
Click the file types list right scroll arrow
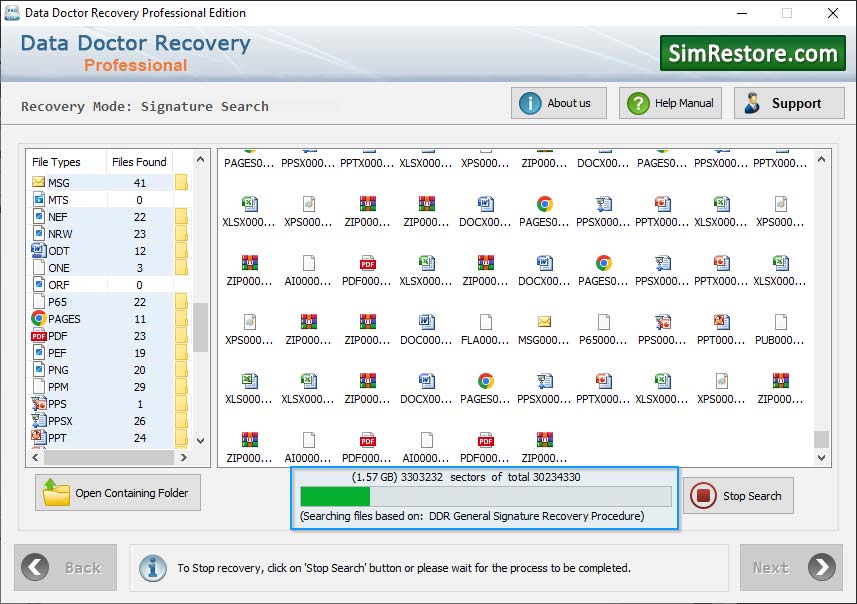click(x=184, y=457)
